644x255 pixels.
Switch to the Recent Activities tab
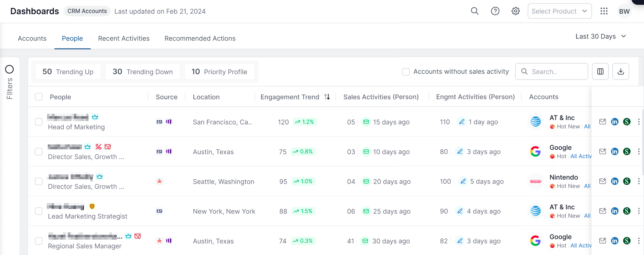click(124, 38)
